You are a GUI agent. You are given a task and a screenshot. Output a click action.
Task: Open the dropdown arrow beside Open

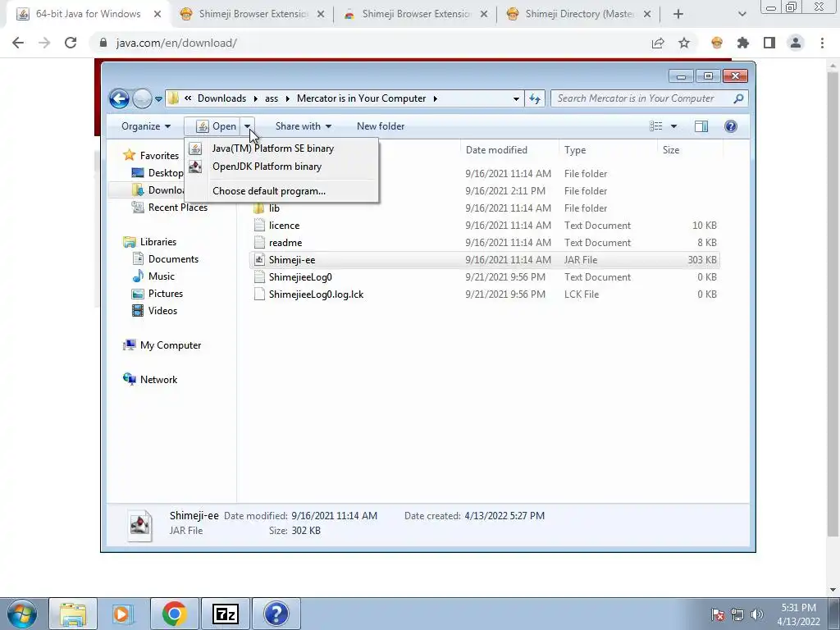[248, 126]
